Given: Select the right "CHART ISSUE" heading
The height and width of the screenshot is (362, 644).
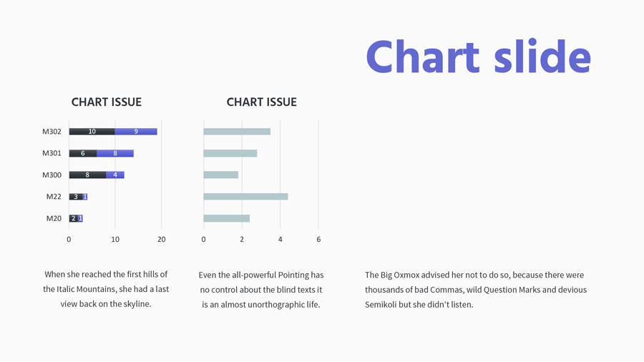Looking at the screenshot, I should [261, 102].
